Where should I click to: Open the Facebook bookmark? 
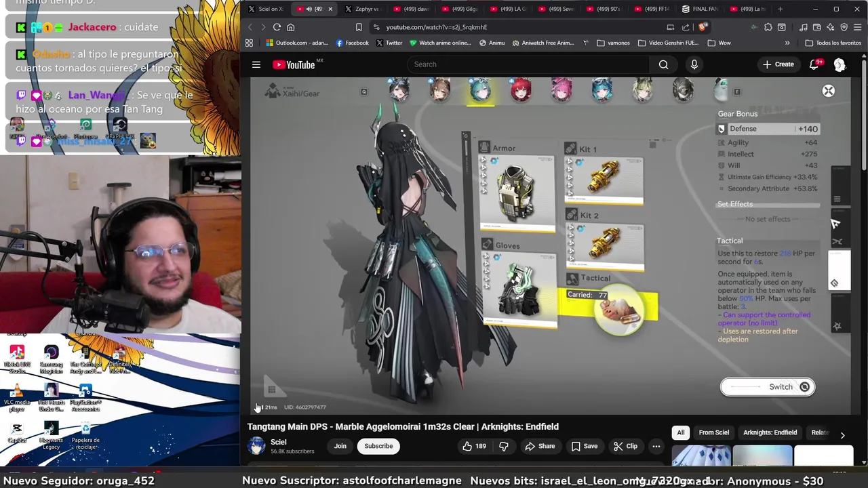coord(352,43)
